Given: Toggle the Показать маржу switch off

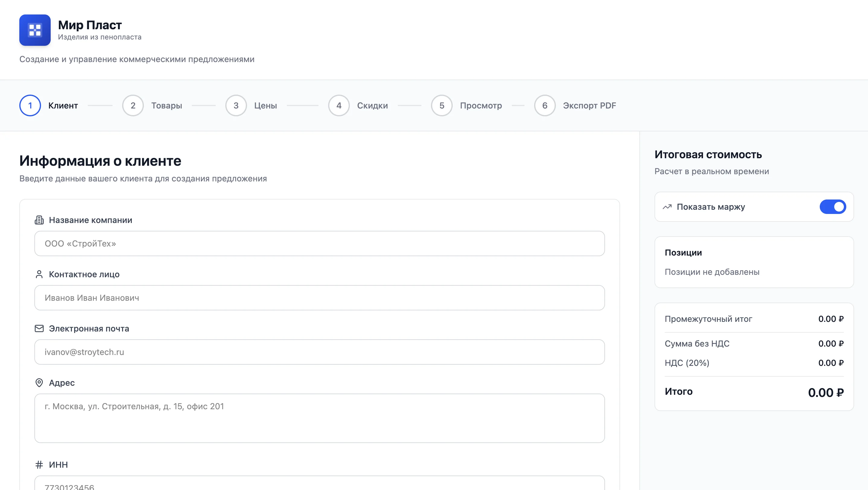Looking at the screenshot, I should (x=832, y=207).
